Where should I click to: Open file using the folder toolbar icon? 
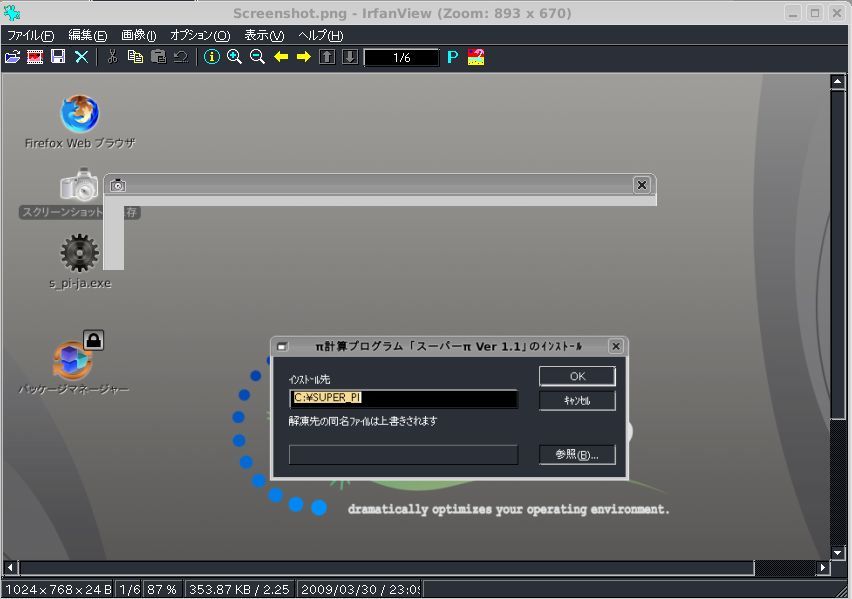[x=12, y=57]
